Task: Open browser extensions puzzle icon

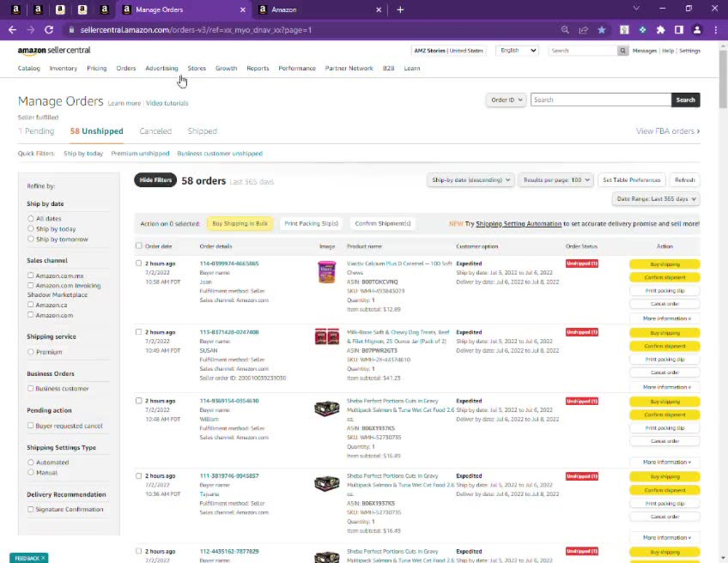Action: click(660, 30)
